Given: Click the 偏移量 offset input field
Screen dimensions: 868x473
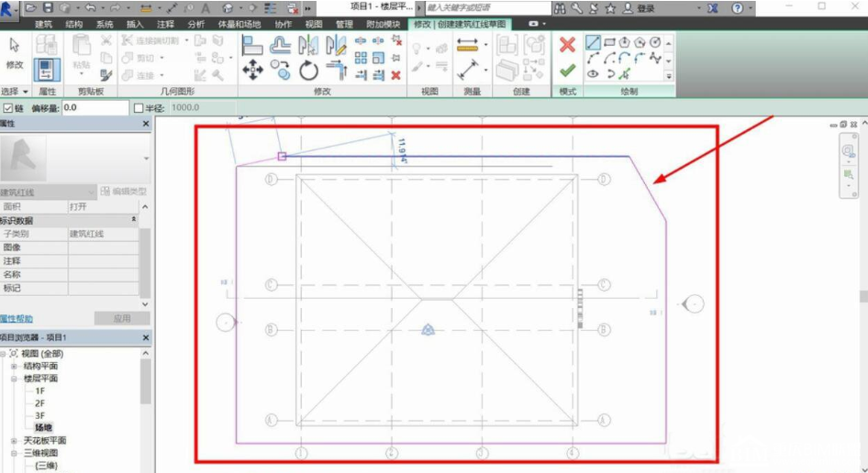Looking at the screenshot, I should point(95,108).
